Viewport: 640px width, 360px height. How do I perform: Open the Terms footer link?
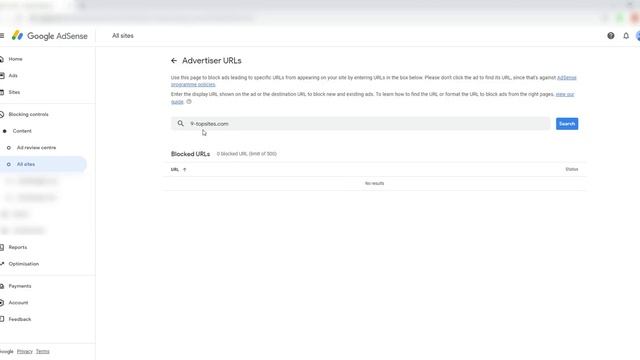[x=42, y=351]
